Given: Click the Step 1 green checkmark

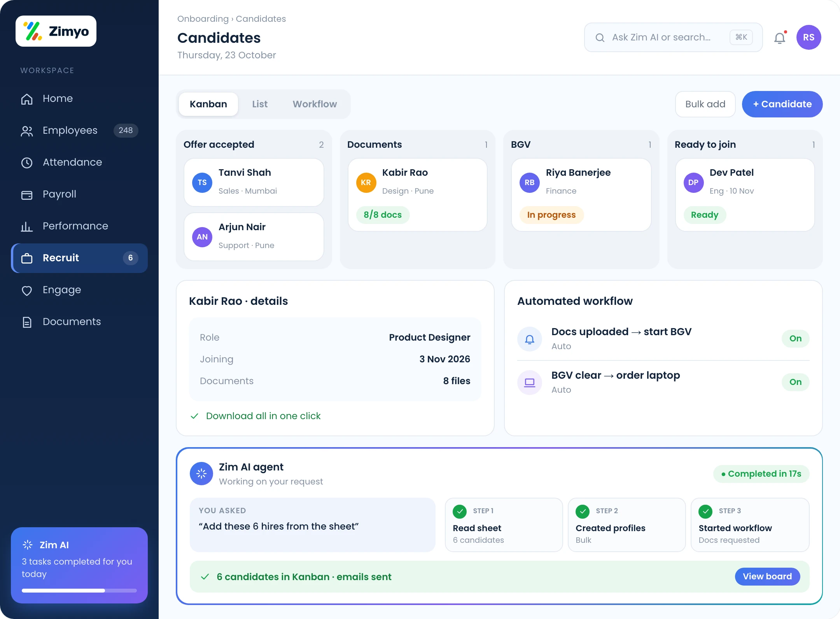Looking at the screenshot, I should click(460, 511).
